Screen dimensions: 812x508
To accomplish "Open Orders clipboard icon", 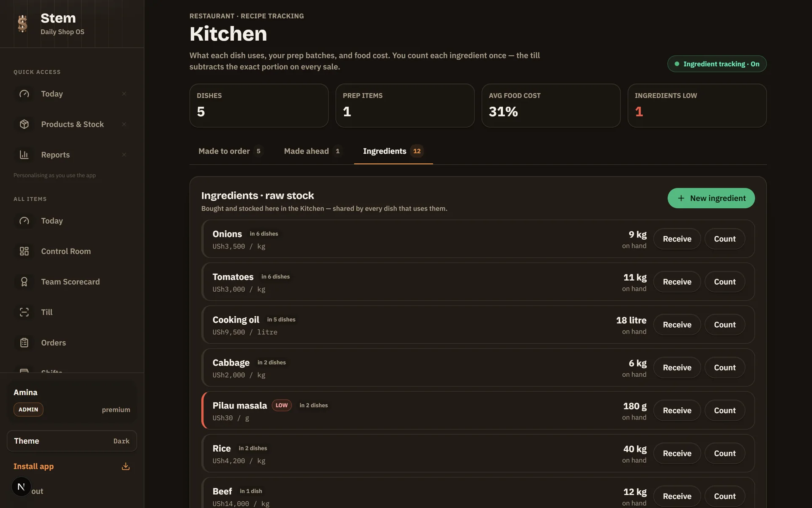I will point(24,342).
